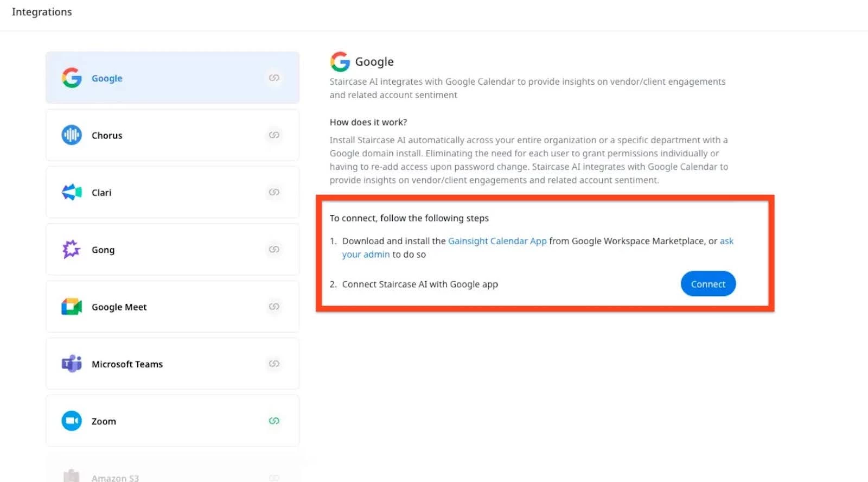This screenshot has width=868, height=482.
Task: Click the large Google logo in detail header
Action: click(x=340, y=62)
